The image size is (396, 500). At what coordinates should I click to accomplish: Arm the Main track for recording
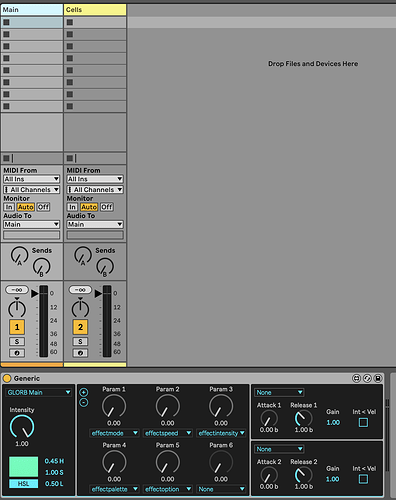click(x=17, y=353)
